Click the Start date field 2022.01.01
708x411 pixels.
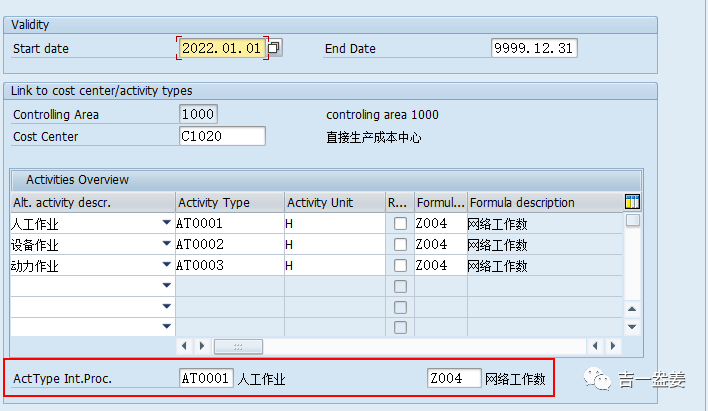(222, 48)
